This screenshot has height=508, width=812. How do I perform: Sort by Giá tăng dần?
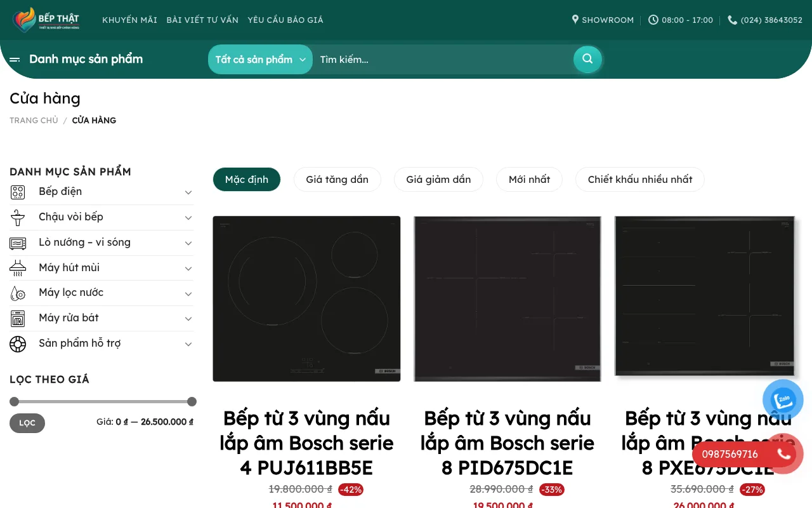click(x=337, y=179)
